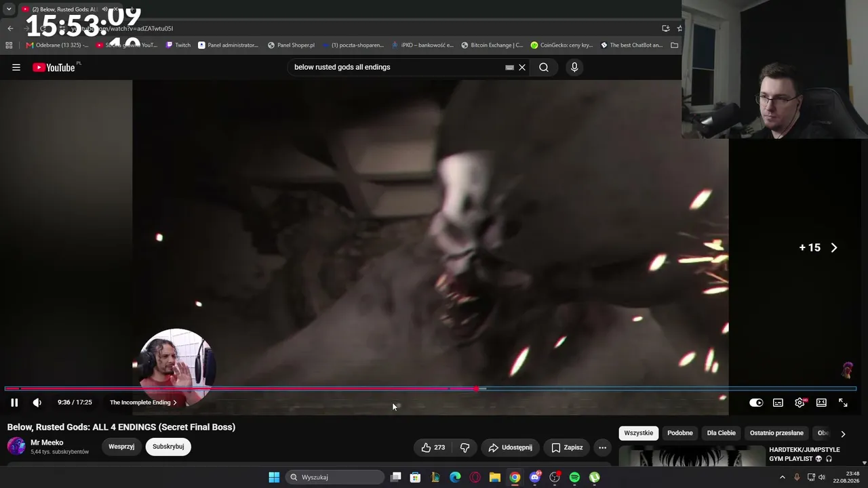Switch to theater mode view
Screen dimensions: 868x488
821,403
